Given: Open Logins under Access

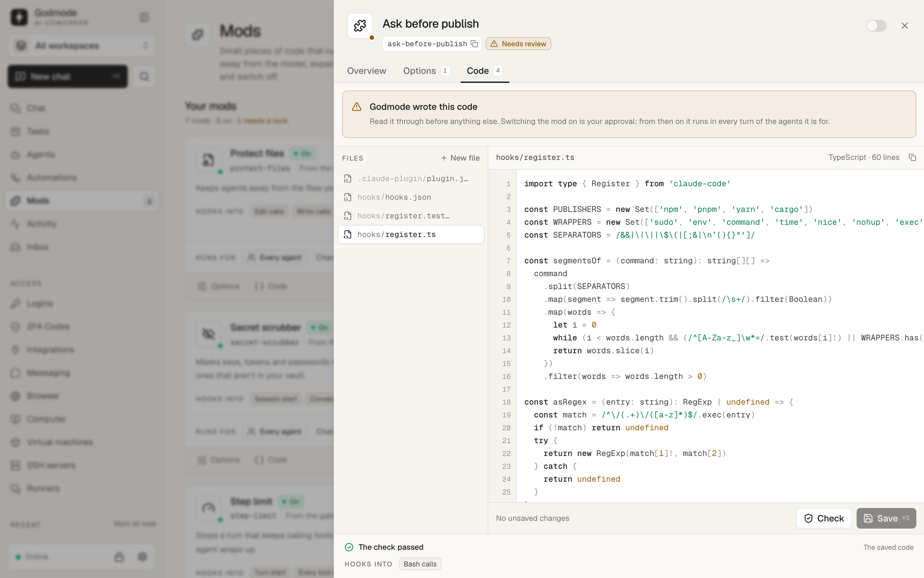Looking at the screenshot, I should 81,303.
